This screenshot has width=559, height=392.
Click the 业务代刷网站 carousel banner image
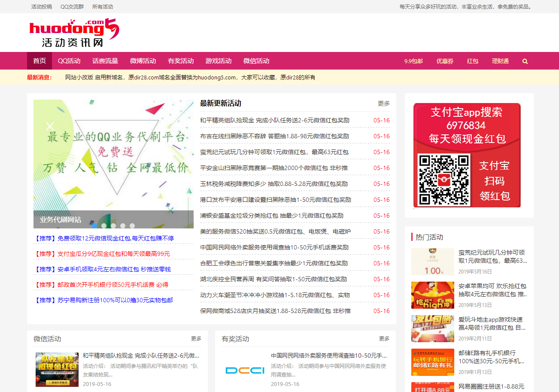pos(113,159)
